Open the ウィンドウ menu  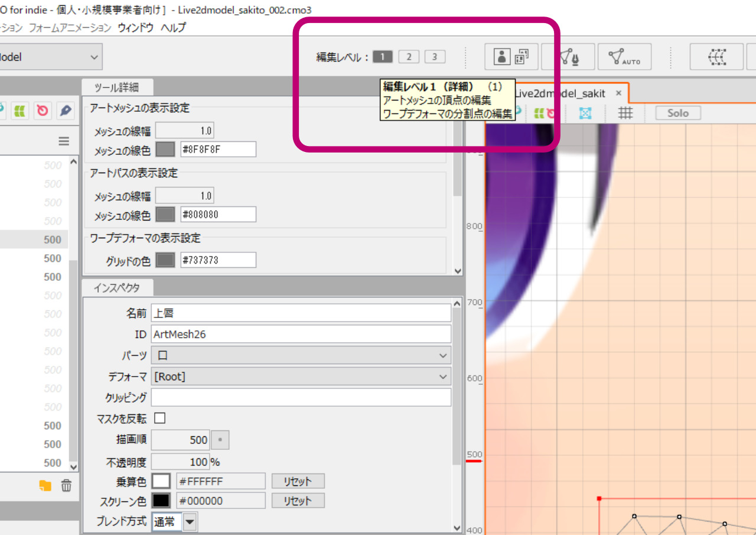135,27
